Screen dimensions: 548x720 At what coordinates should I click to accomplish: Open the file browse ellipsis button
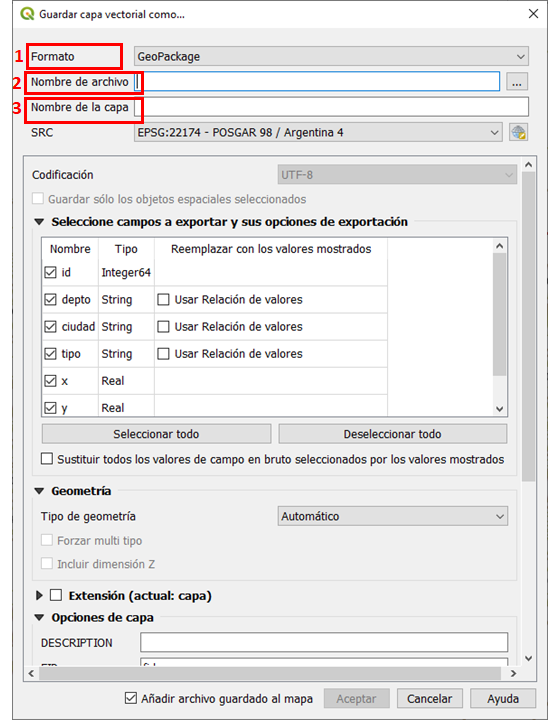click(x=517, y=82)
